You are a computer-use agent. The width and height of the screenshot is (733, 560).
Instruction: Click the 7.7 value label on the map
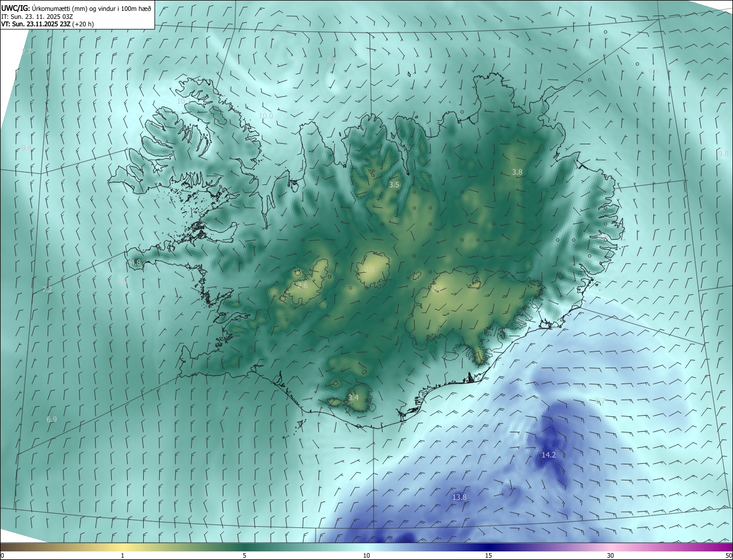point(26,52)
